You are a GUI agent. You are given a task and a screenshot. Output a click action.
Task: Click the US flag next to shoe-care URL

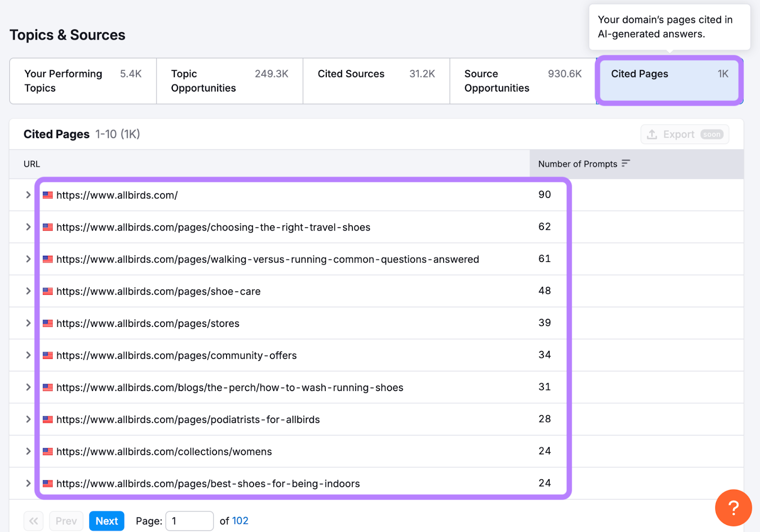click(x=48, y=291)
